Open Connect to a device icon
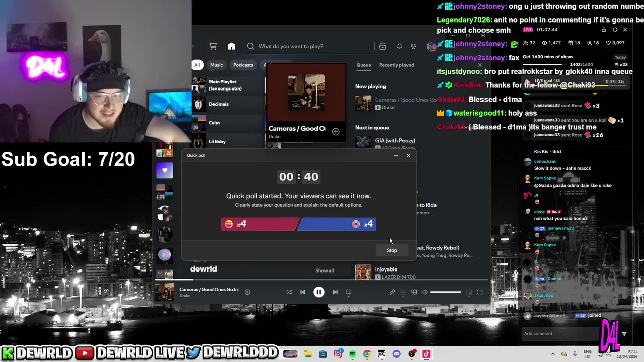The width and height of the screenshot is (644, 362). pos(414,292)
